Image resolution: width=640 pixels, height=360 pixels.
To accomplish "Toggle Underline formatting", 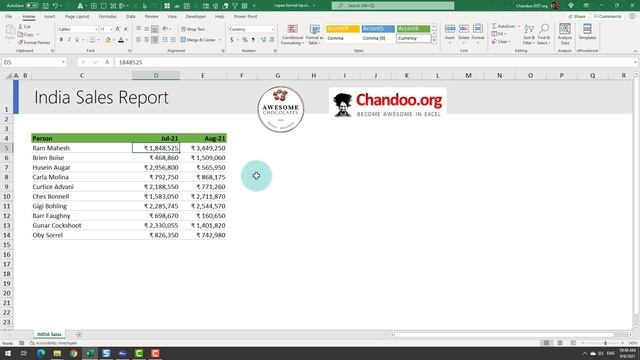I will tap(77, 40).
